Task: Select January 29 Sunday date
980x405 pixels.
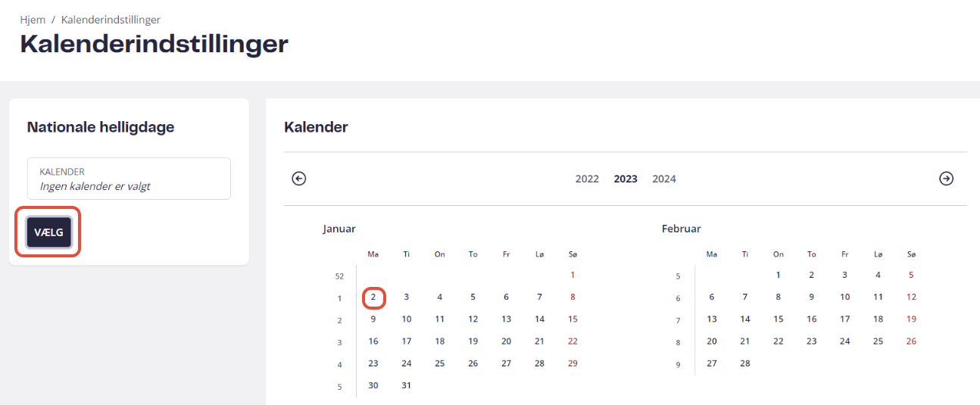Action: point(573,363)
